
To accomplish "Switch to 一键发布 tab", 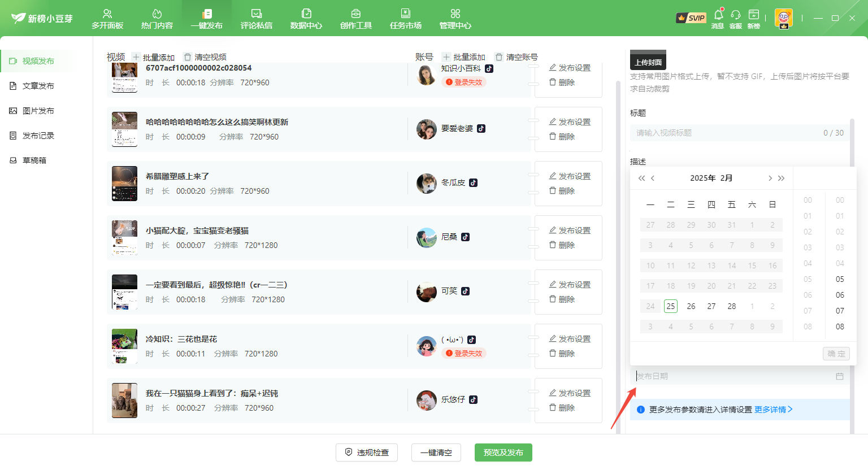I will pos(207,19).
